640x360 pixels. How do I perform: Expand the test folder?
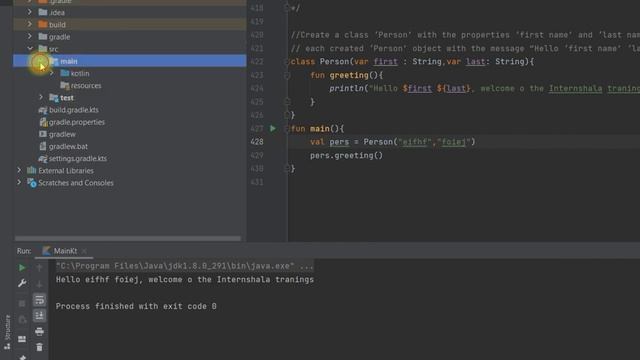pos(41,98)
